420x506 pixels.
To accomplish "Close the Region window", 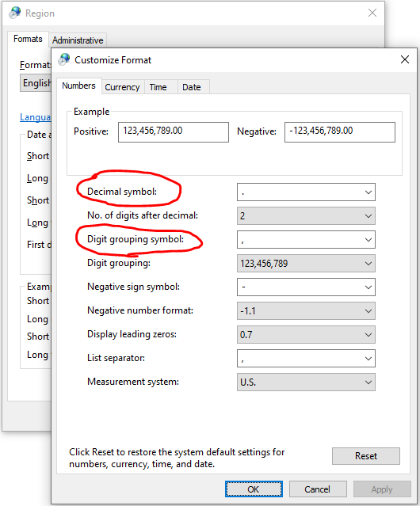I will tap(372, 13).
